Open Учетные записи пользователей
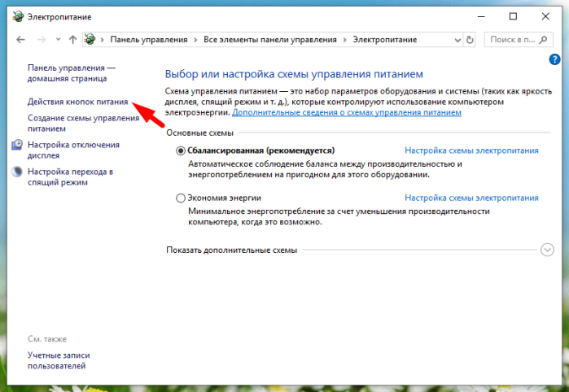This screenshot has width=569, height=392. pyautogui.click(x=59, y=360)
